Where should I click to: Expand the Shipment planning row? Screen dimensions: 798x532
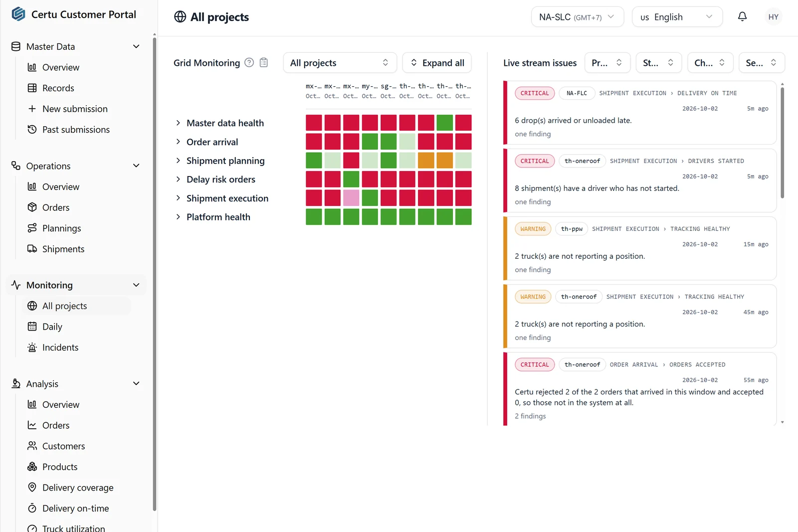pyautogui.click(x=178, y=160)
